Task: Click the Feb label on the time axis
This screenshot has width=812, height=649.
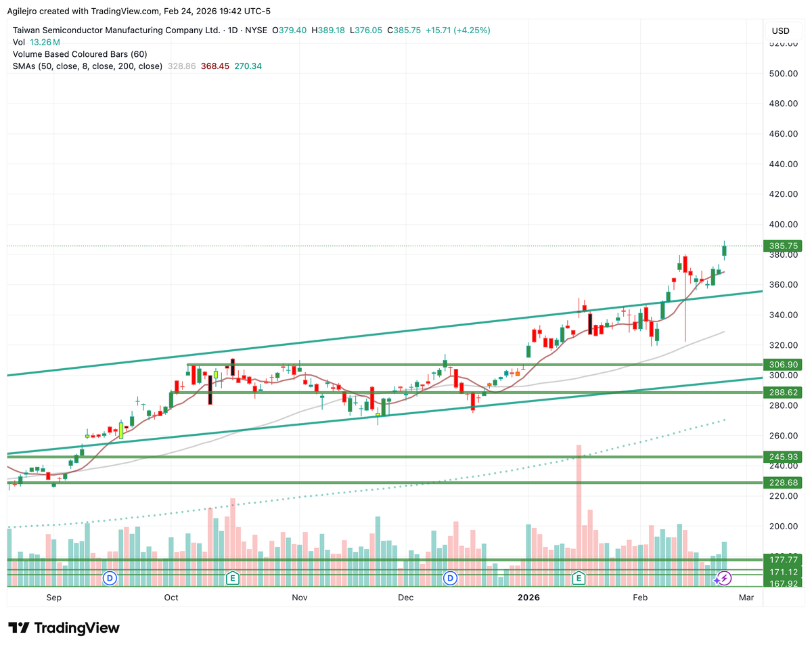Action: click(x=640, y=598)
